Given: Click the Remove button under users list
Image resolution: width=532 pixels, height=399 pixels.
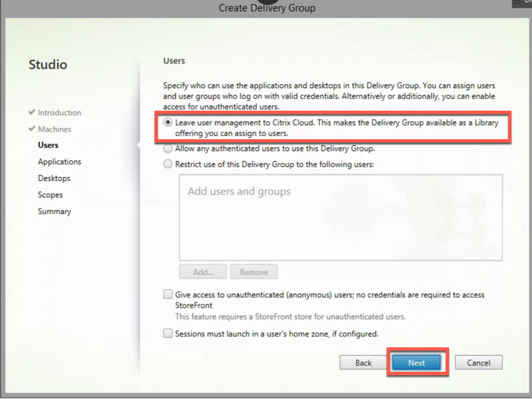Looking at the screenshot, I should tap(254, 272).
